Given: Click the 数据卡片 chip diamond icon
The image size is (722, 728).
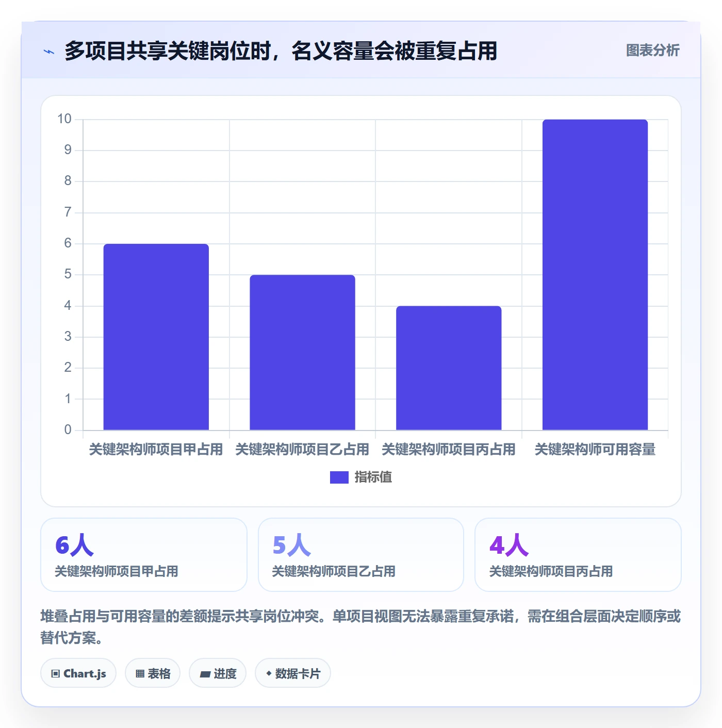Looking at the screenshot, I should (x=269, y=673).
